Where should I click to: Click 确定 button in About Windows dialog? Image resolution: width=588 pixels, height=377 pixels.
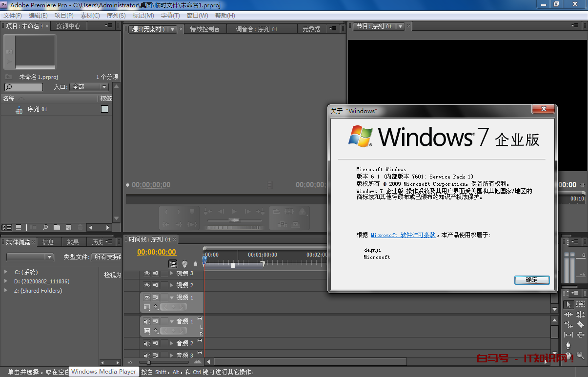coord(532,280)
